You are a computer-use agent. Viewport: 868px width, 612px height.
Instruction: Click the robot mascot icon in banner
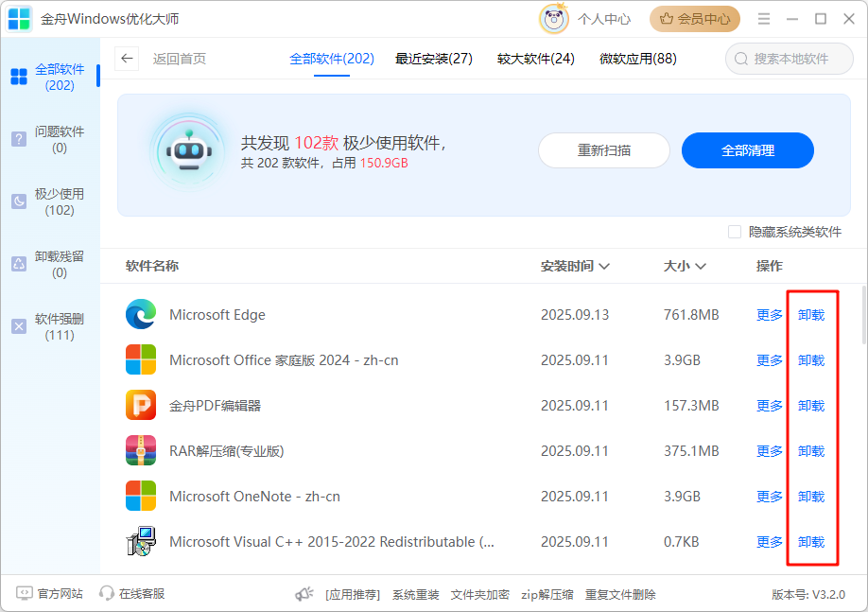point(190,151)
